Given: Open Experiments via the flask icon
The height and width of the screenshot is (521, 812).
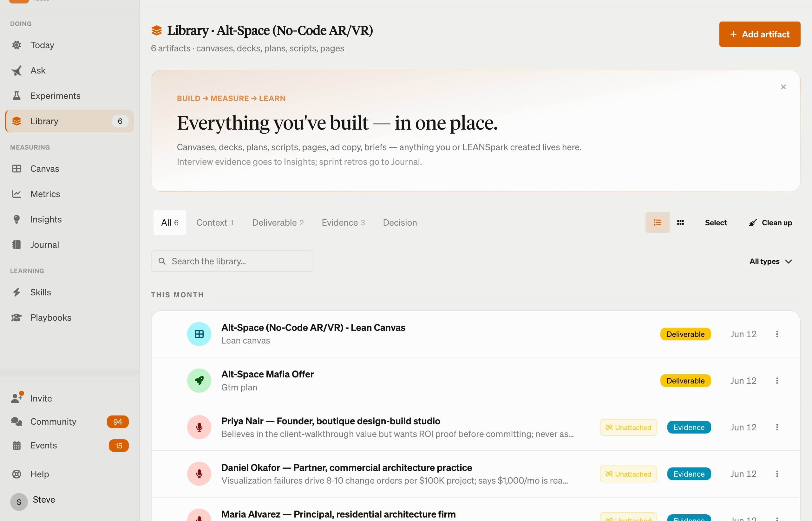Looking at the screenshot, I should tap(16, 96).
